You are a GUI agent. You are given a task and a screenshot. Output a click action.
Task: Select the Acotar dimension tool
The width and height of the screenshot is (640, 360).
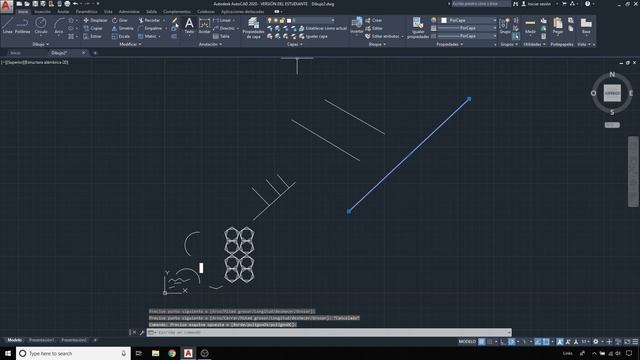204,25
